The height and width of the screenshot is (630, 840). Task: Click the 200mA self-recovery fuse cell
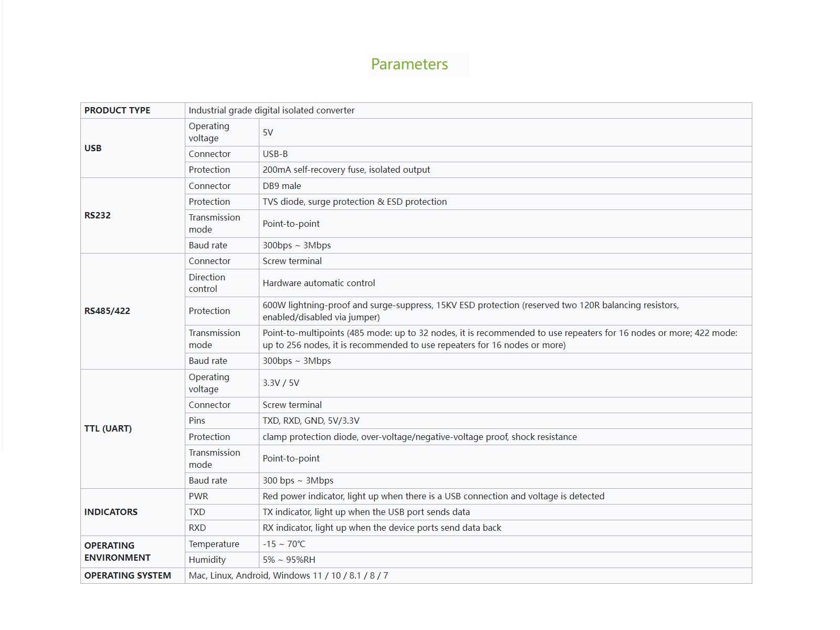pyautogui.click(x=346, y=170)
